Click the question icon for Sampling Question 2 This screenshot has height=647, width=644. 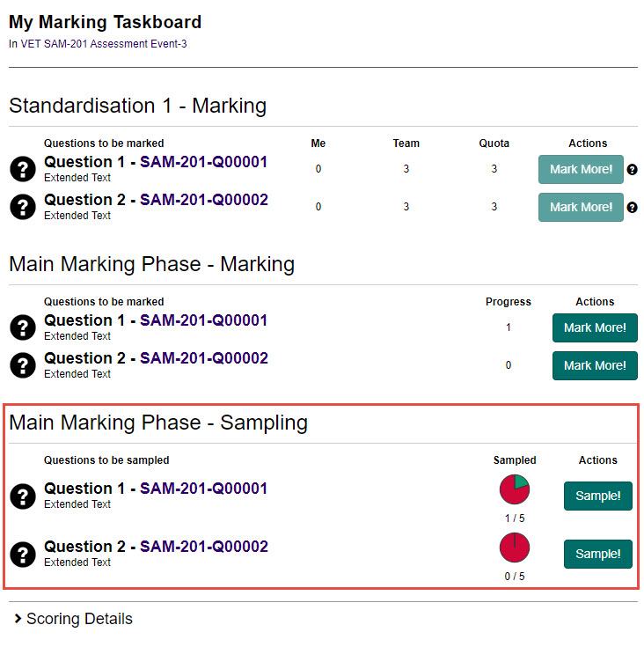tap(23, 554)
